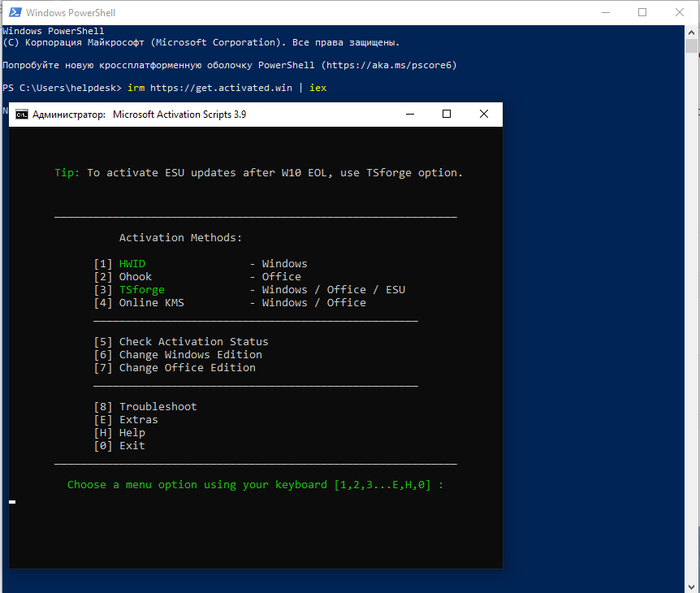The image size is (700, 593).
Task: Click the Troubleshoot menu entry
Action: [145, 407]
